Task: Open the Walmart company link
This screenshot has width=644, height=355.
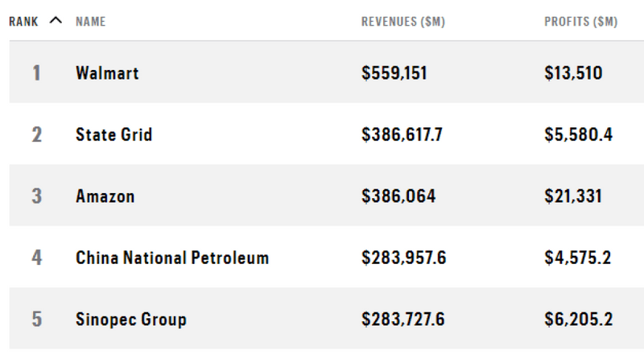Action: (107, 73)
